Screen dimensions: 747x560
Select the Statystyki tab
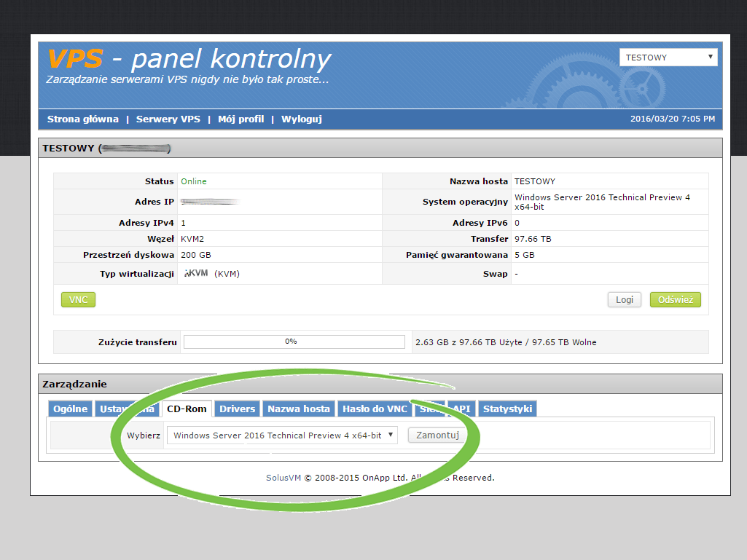pos(507,409)
